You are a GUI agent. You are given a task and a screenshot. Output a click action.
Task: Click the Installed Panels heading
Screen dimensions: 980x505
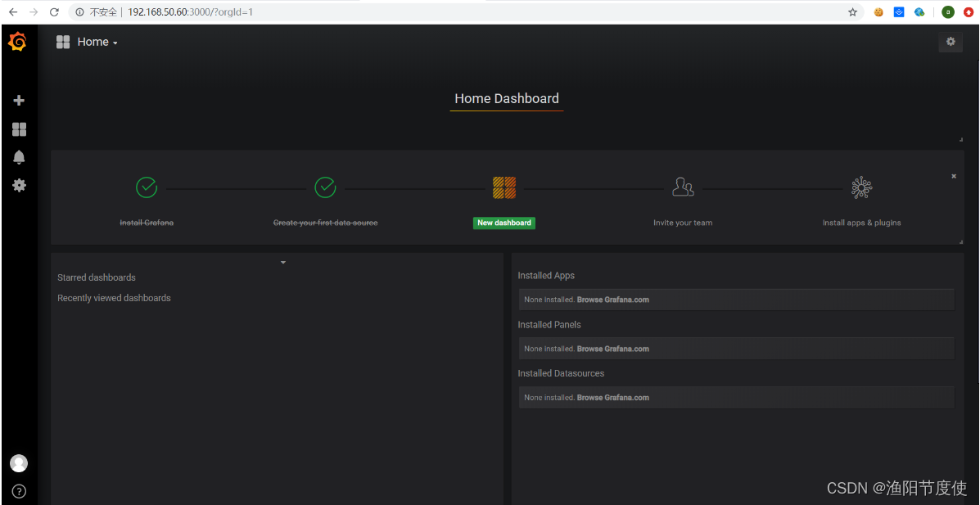pos(549,325)
